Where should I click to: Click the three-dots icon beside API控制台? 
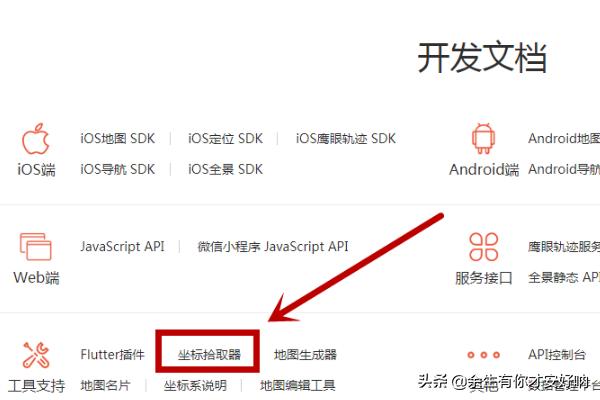[484, 354]
